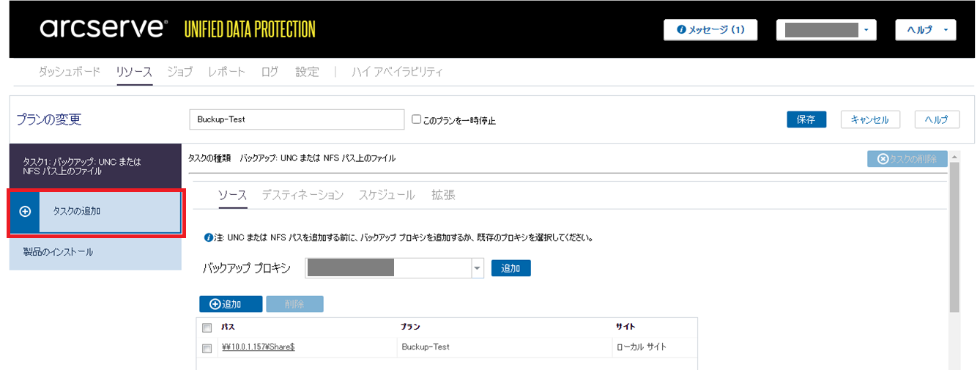Screen dimensions: 980x370
Task: Check the select-all checkbox in path table header
Action: coord(207,328)
